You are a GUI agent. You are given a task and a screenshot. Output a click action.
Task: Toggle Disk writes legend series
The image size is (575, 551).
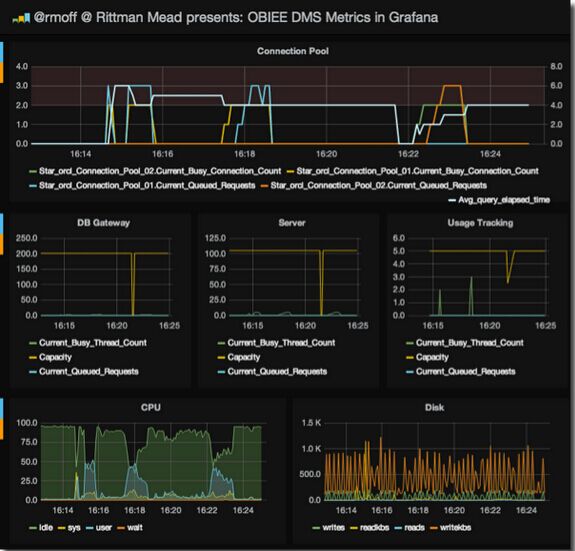click(329, 528)
